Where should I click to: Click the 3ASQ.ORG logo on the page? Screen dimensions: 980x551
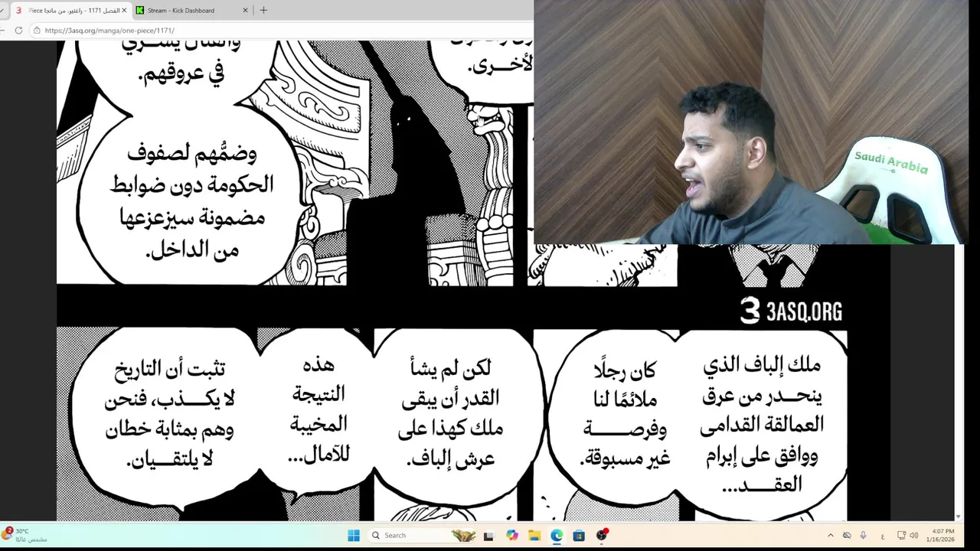click(792, 311)
